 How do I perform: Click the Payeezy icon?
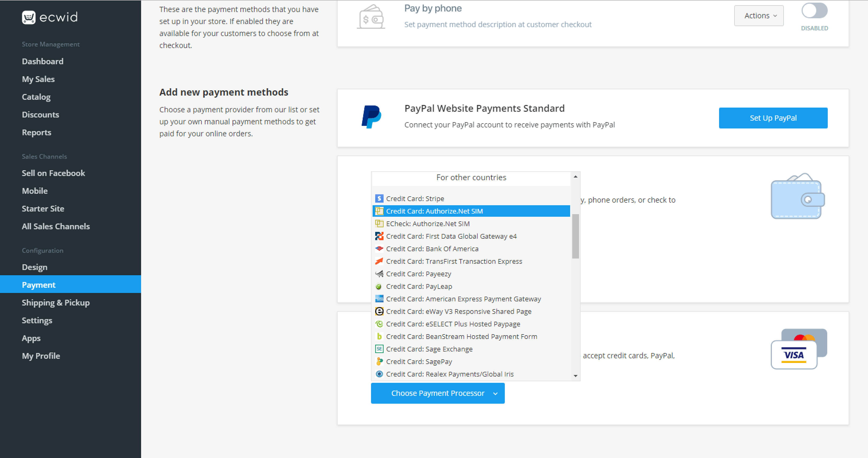(x=379, y=274)
